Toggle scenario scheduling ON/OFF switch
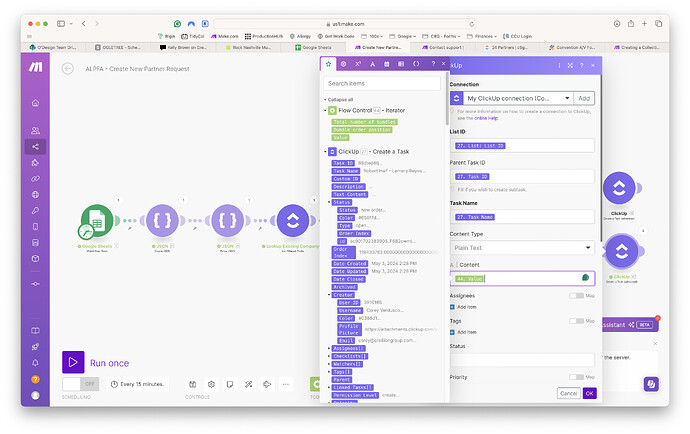The height and width of the screenshot is (434, 690). [x=81, y=384]
